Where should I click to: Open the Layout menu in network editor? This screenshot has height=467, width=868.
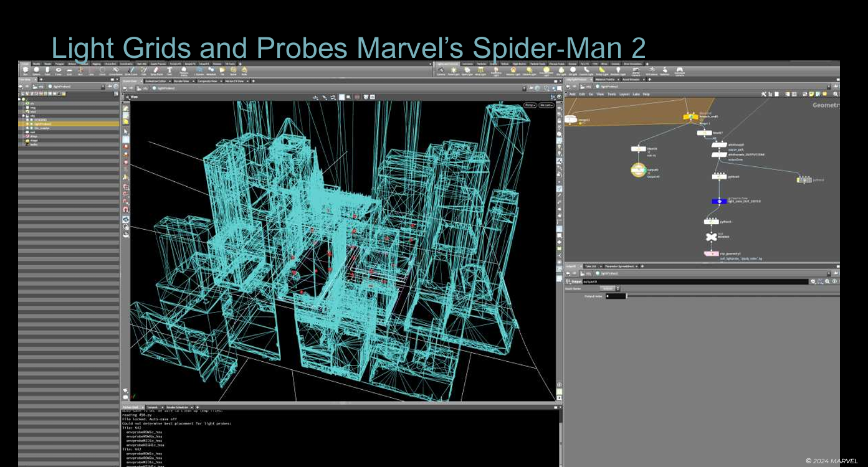click(x=624, y=94)
